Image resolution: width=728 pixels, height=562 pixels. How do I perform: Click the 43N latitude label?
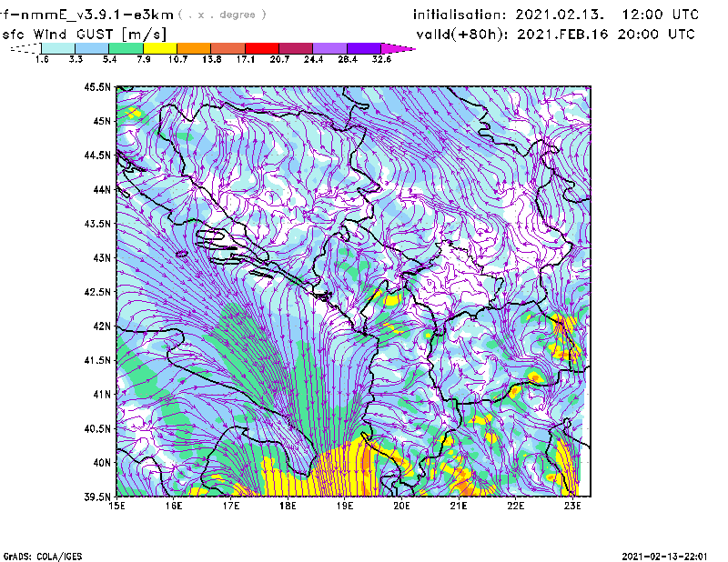102,257
